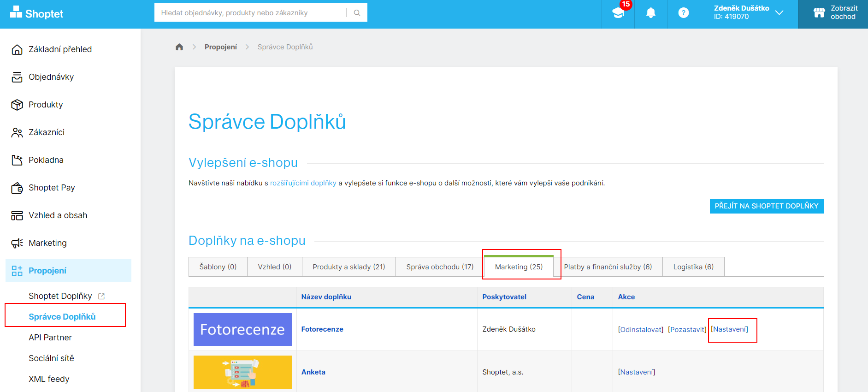The image size is (868, 392).
Task: Click the Pokladna cash register icon
Action: coord(17,160)
